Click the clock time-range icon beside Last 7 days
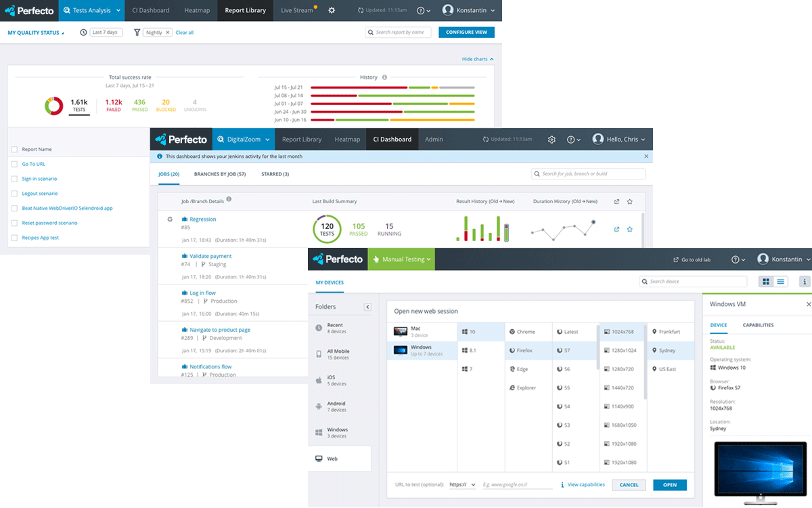812x508 pixels. 83,33
